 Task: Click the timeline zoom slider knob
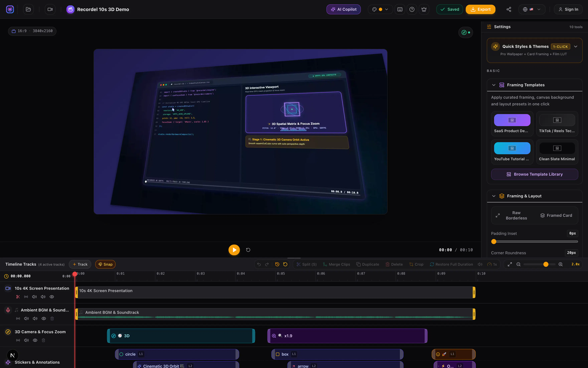pos(546,264)
